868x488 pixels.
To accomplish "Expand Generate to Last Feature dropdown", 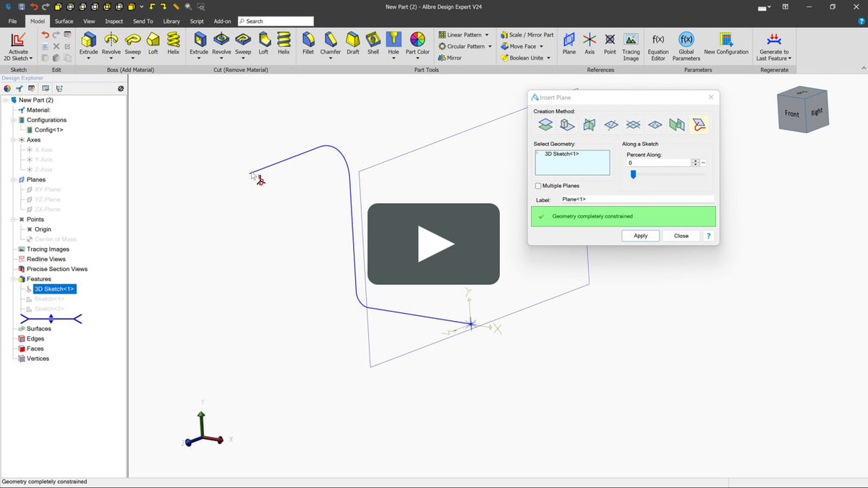I will pyautogui.click(x=791, y=59).
